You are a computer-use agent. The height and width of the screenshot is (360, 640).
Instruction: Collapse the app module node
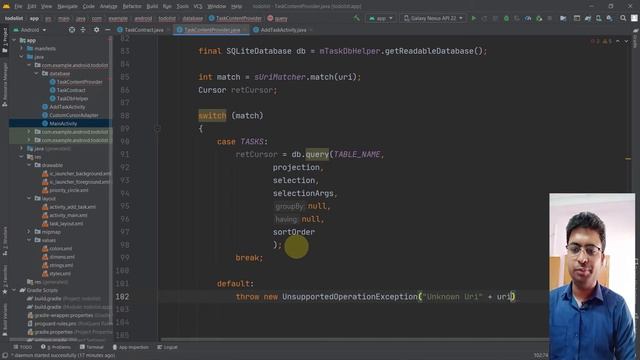point(15,40)
